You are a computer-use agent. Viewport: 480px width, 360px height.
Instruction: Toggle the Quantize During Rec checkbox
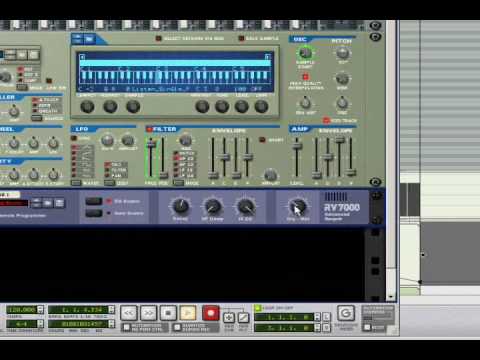pos(177,327)
